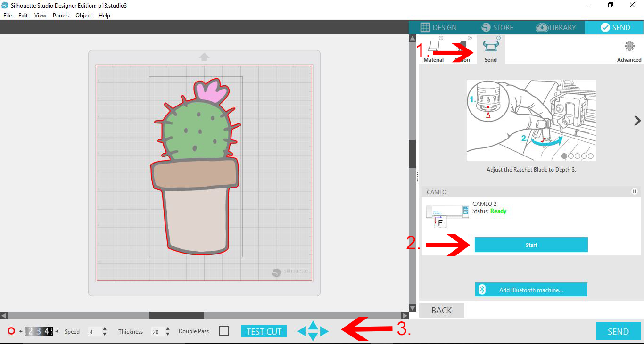Click the horizontal scrollbar thumb
Screen dimensions: 644x344
(x=177, y=315)
